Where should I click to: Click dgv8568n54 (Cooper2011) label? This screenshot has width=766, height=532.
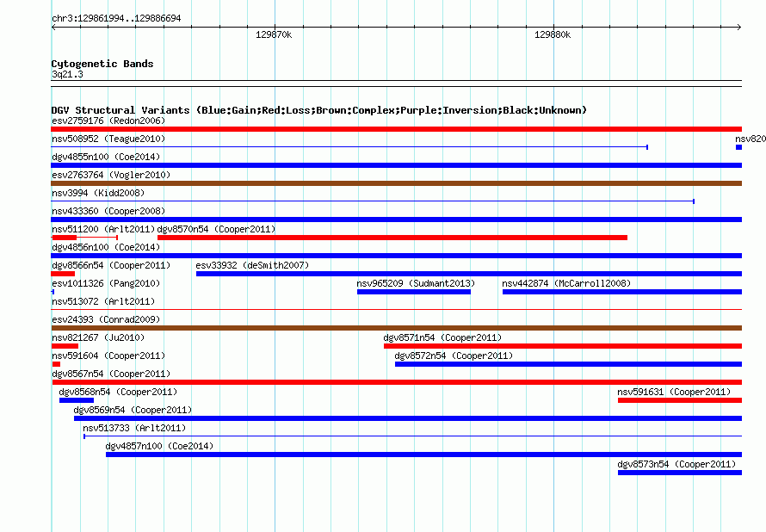point(118,392)
